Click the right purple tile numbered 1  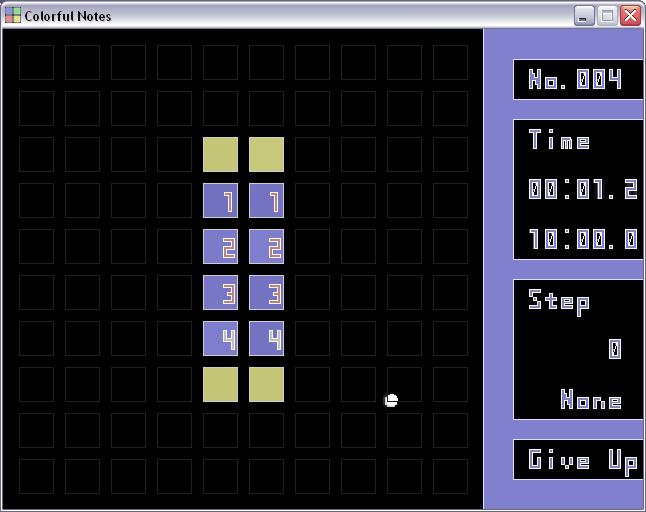tap(267, 201)
